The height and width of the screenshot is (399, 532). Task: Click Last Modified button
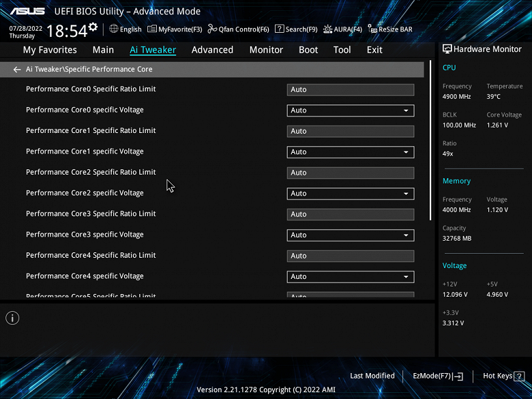click(x=372, y=376)
